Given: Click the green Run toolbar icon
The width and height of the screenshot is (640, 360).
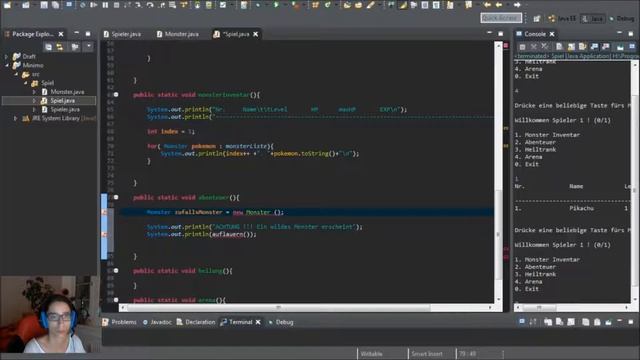Looking at the screenshot, I should pos(276,5).
